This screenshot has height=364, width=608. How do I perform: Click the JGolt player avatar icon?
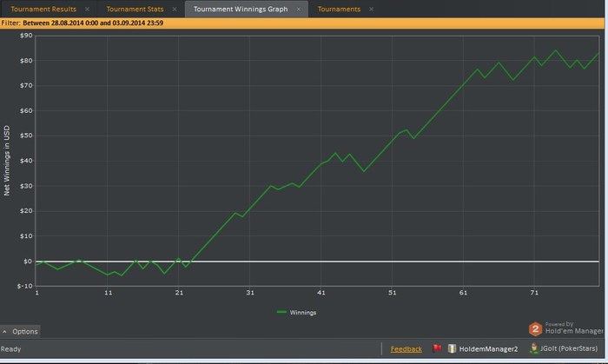pos(534,348)
